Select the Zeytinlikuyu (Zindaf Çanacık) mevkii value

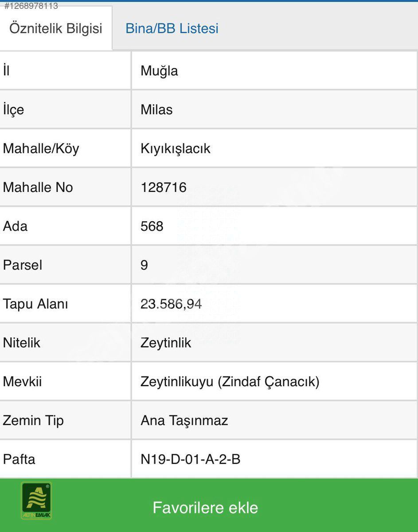[x=230, y=382]
